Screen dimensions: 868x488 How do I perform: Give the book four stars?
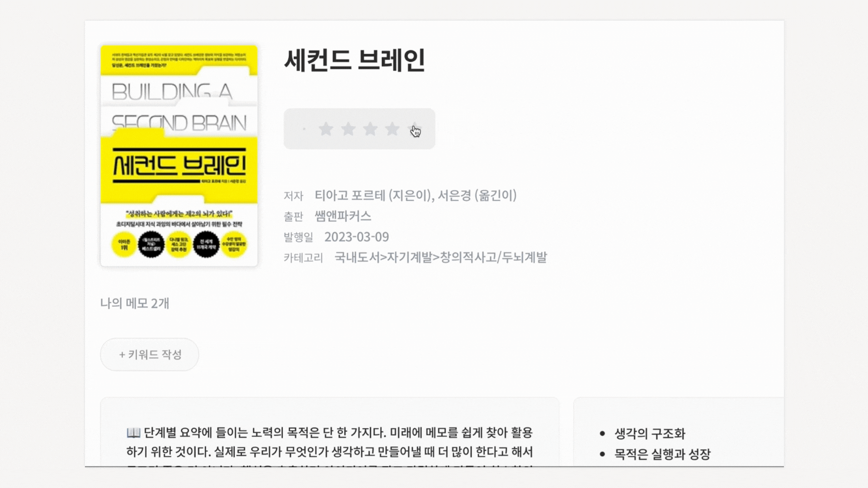point(392,129)
